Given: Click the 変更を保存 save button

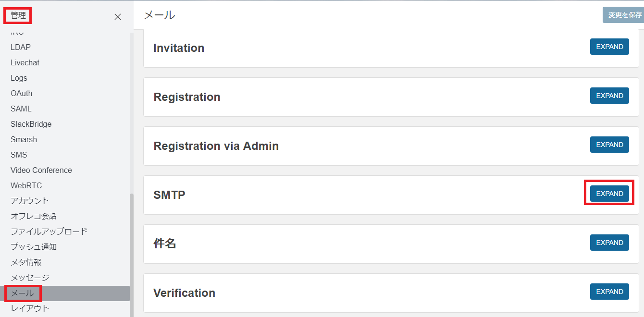Looking at the screenshot, I should click(x=624, y=15).
